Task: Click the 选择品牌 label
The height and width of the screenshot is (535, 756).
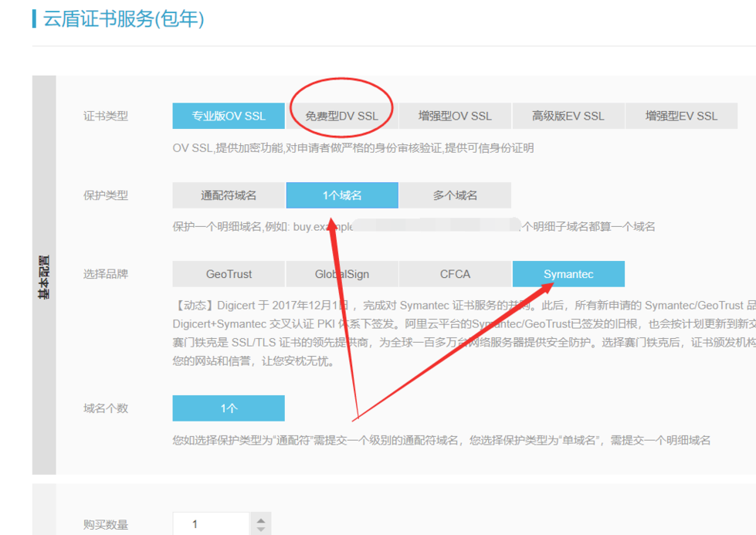Action: click(106, 274)
